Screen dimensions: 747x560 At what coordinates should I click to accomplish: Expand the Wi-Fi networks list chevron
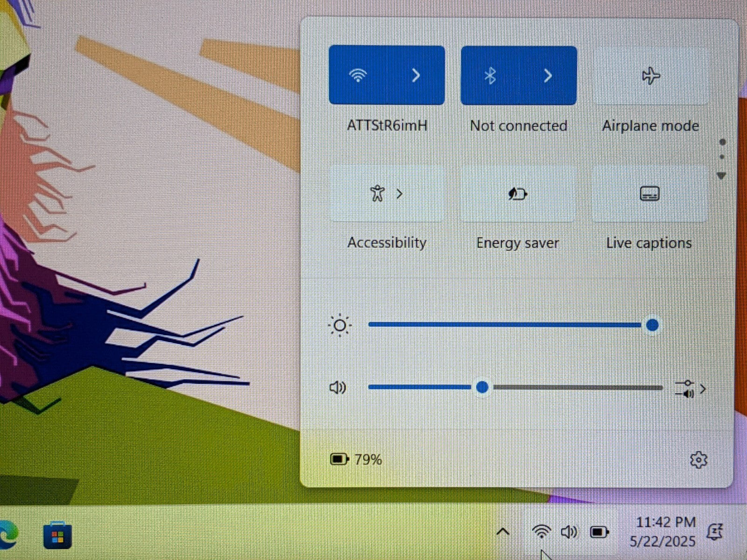(416, 76)
